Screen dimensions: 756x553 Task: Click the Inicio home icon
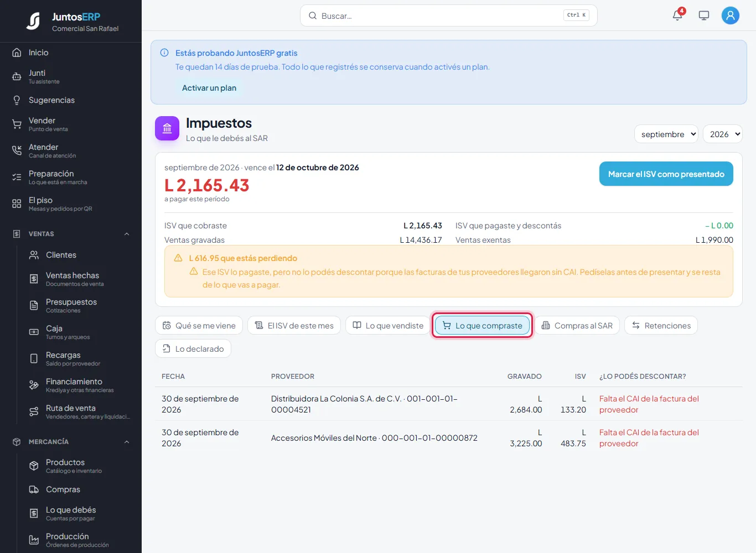pyautogui.click(x=17, y=53)
